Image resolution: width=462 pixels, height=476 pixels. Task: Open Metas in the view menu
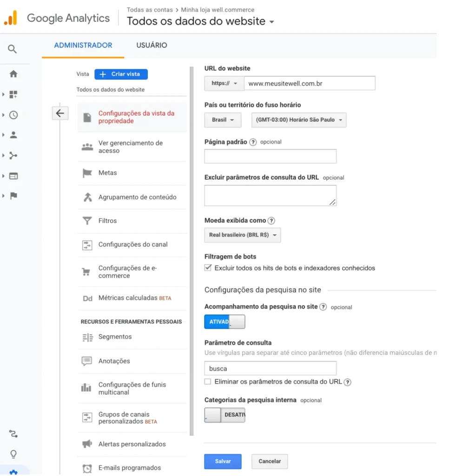(x=107, y=173)
